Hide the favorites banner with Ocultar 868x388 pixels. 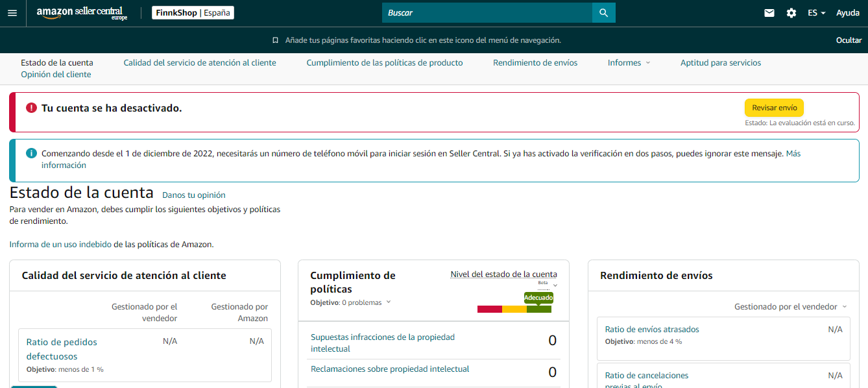click(849, 40)
